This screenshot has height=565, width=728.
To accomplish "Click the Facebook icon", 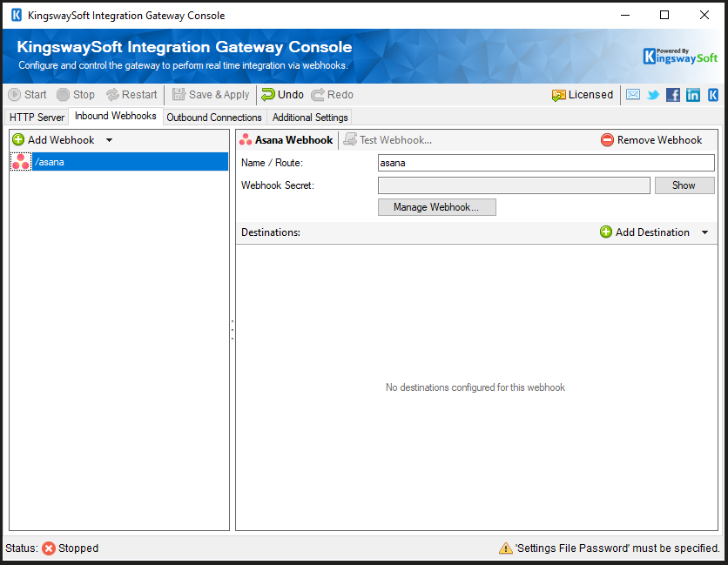I will 673,95.
